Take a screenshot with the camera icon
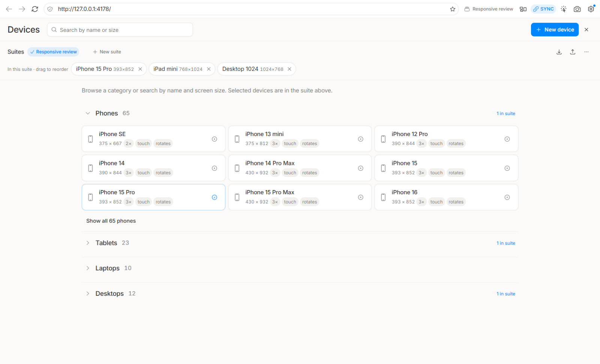 coord(577,9)
